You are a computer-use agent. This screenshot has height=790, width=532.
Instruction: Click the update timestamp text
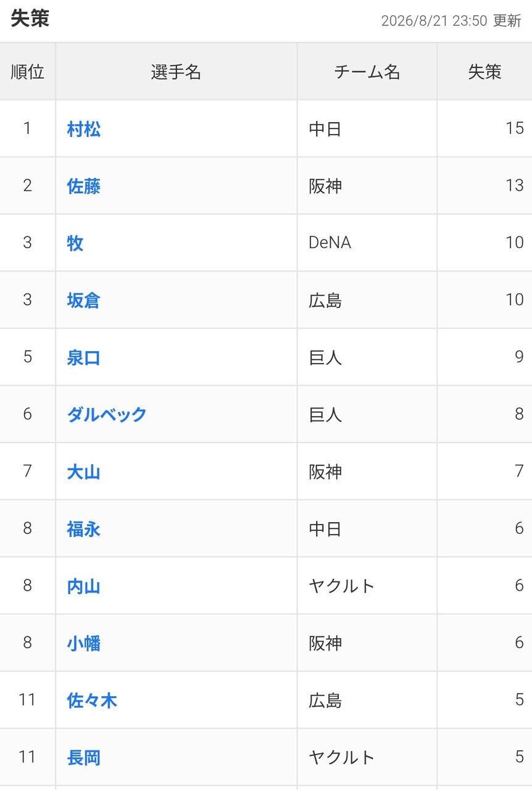point(451,20)
